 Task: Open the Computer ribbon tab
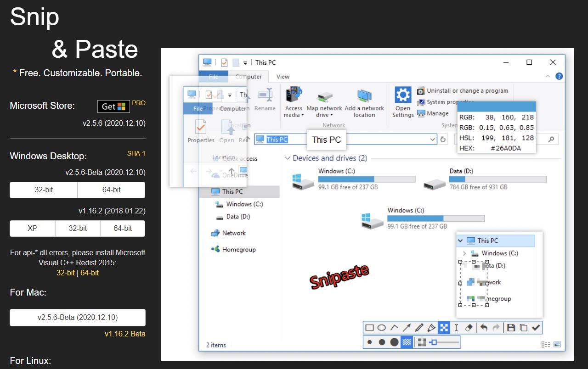tap(249, 77)
